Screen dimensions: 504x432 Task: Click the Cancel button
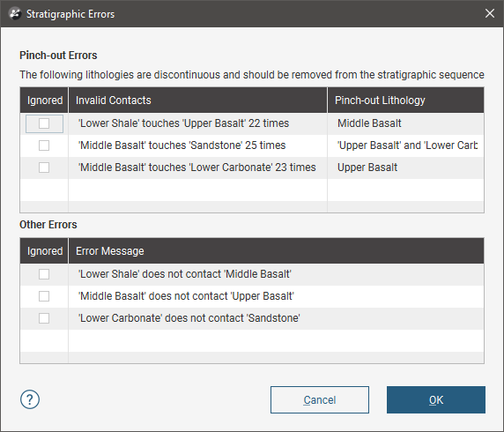click(320, 400)
